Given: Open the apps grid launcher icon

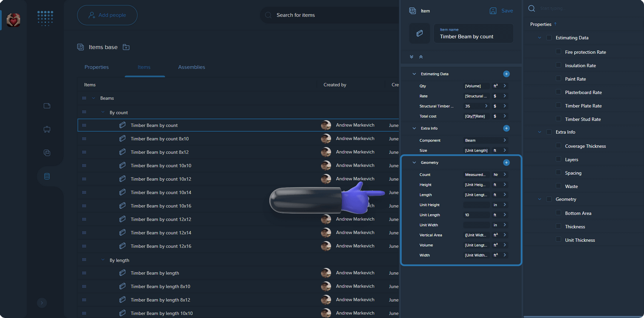Looking at the screenshot, I should click(45, 18).
